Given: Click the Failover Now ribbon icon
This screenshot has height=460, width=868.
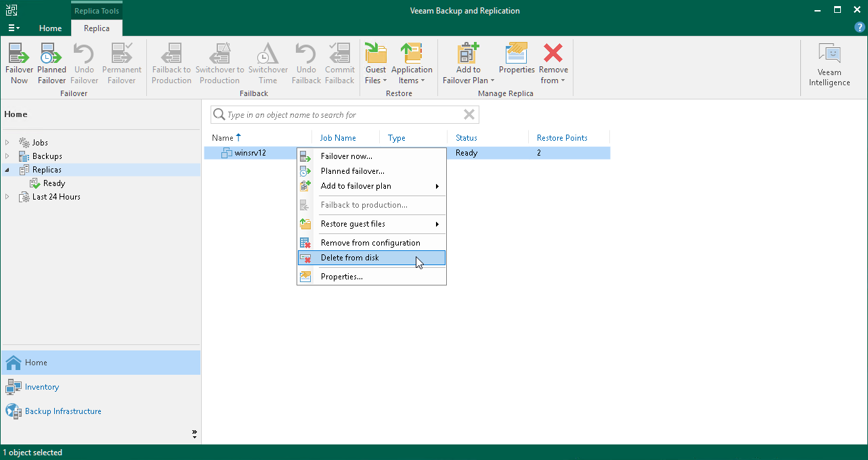Looking at the screenshot, I should click(19, 64).
